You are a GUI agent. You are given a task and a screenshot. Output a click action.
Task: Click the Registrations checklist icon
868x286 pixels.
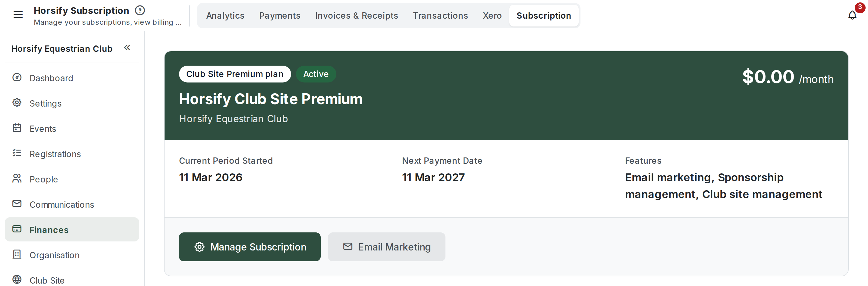point(17,153)
